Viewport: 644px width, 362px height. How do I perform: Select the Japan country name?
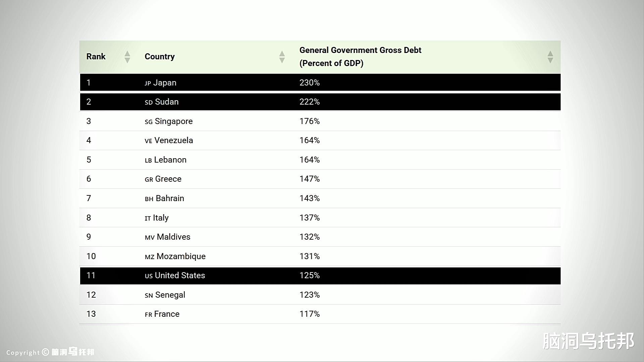[x=164, y=83]
